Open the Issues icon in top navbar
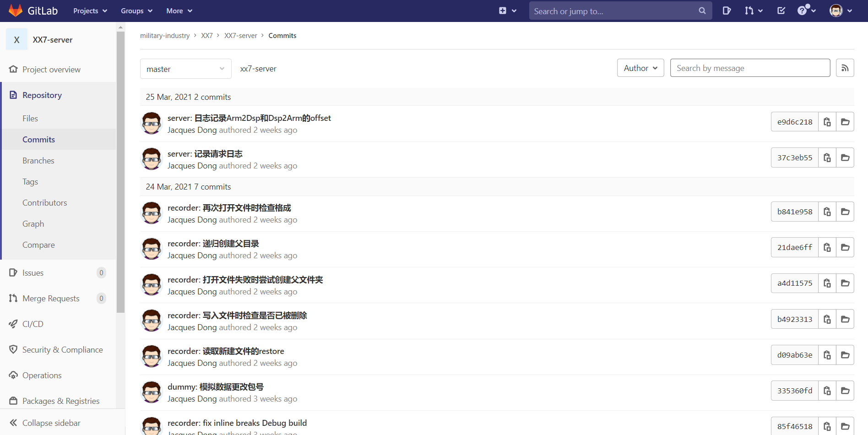This screenshot has height=435, width=868. 727,11
